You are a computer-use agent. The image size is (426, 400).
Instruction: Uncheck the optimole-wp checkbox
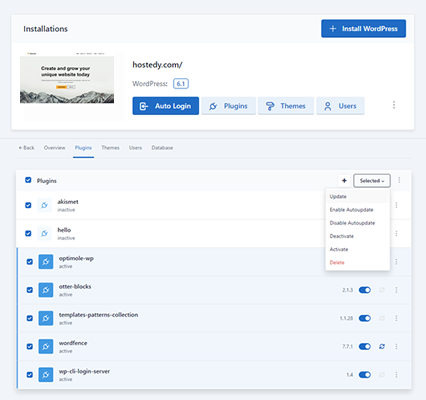tap(30, 262)
